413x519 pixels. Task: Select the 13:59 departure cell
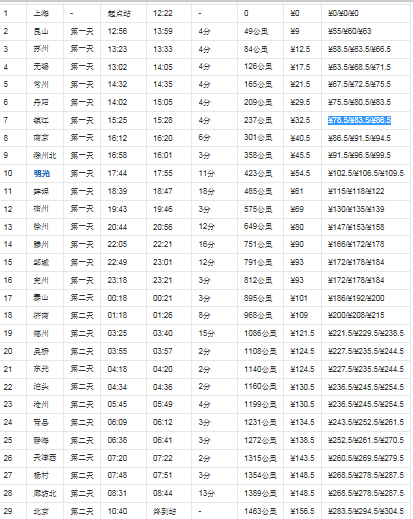click(163, 31)
